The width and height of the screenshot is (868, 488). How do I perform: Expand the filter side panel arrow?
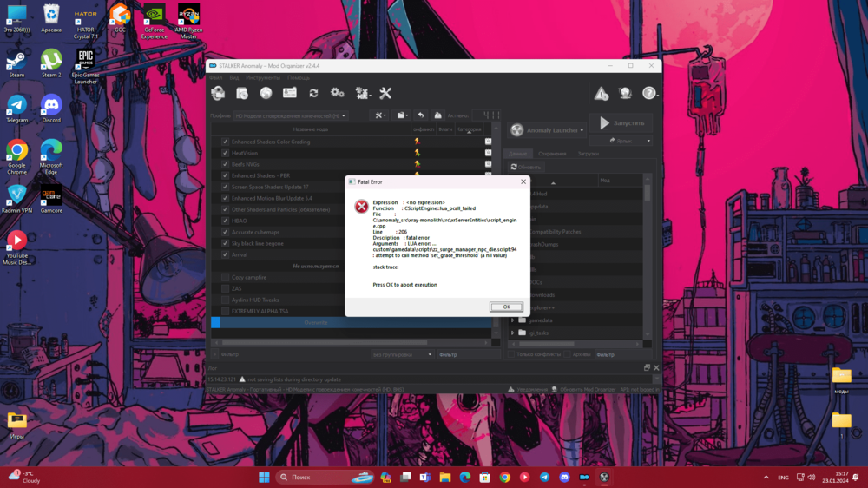[x=214, y=354]
